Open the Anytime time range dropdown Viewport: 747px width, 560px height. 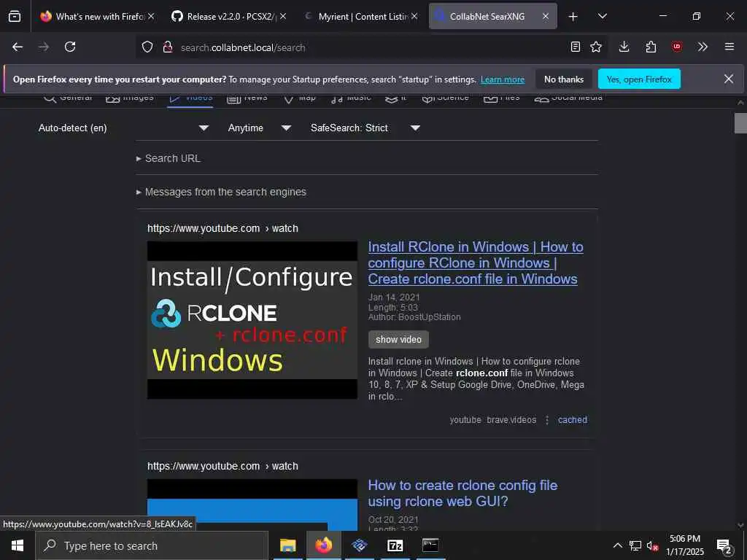coord(259,128)
